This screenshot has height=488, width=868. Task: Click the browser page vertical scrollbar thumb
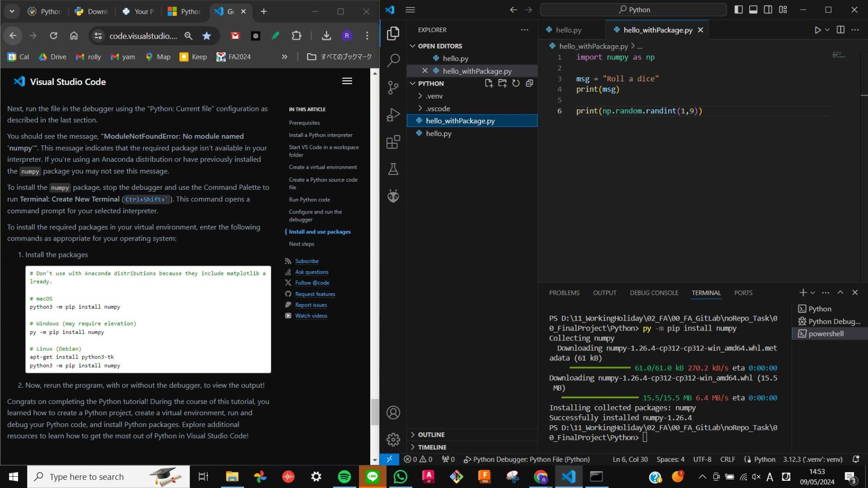[375, 411]
